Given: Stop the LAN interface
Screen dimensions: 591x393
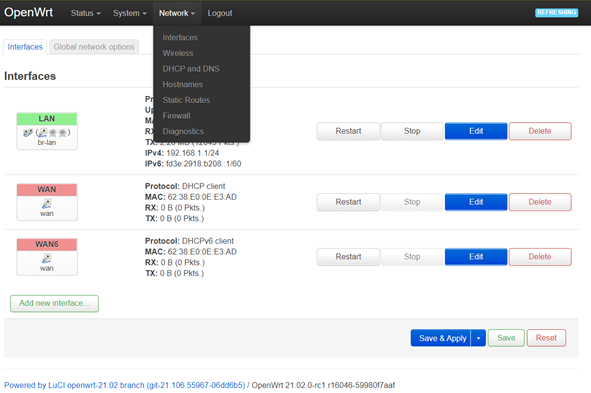Looking at the screenshot, I should coord(412,131).
